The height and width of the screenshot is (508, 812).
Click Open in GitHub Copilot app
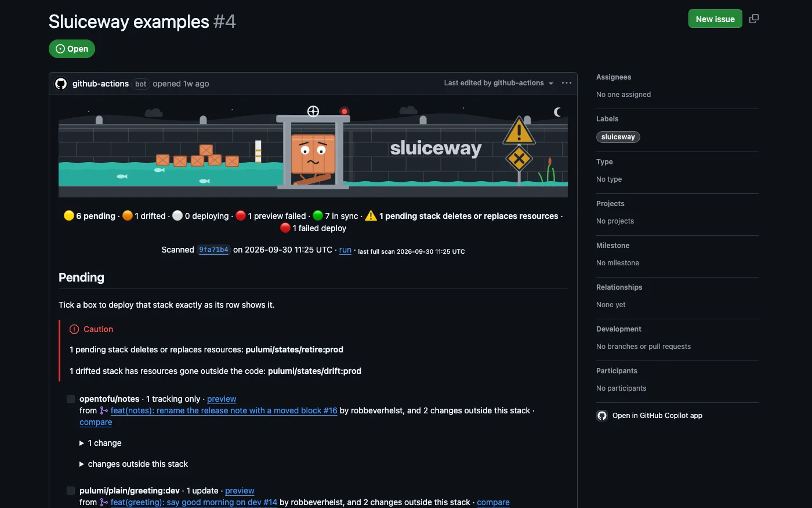pyautogui.click(x=657, y=416)
